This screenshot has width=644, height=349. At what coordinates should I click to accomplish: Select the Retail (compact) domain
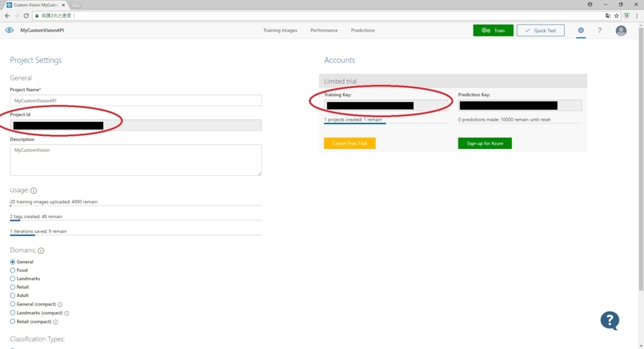pos(13,321)
